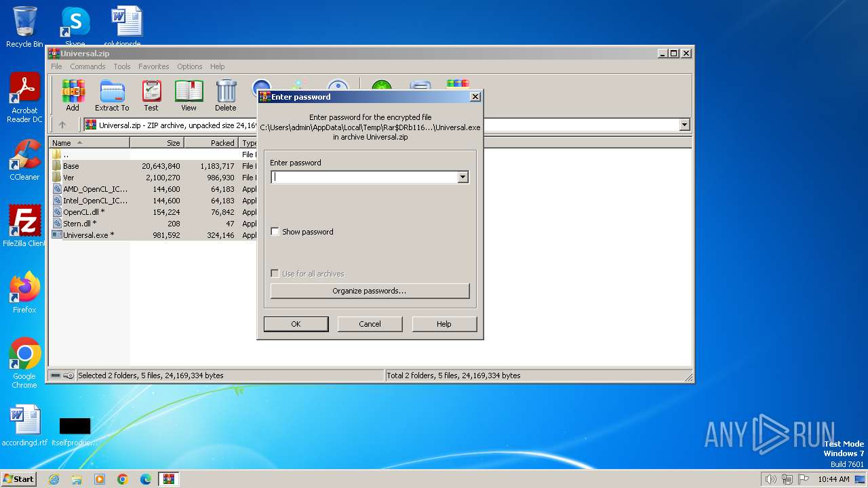Launch Edge from the taskbar
868x488 pixels.
[146, 479]
